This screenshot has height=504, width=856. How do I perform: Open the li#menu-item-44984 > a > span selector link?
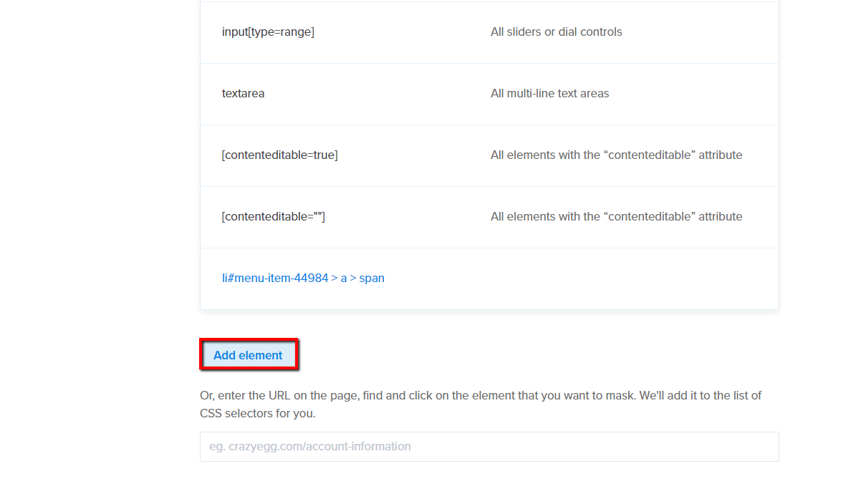point(303,278)
